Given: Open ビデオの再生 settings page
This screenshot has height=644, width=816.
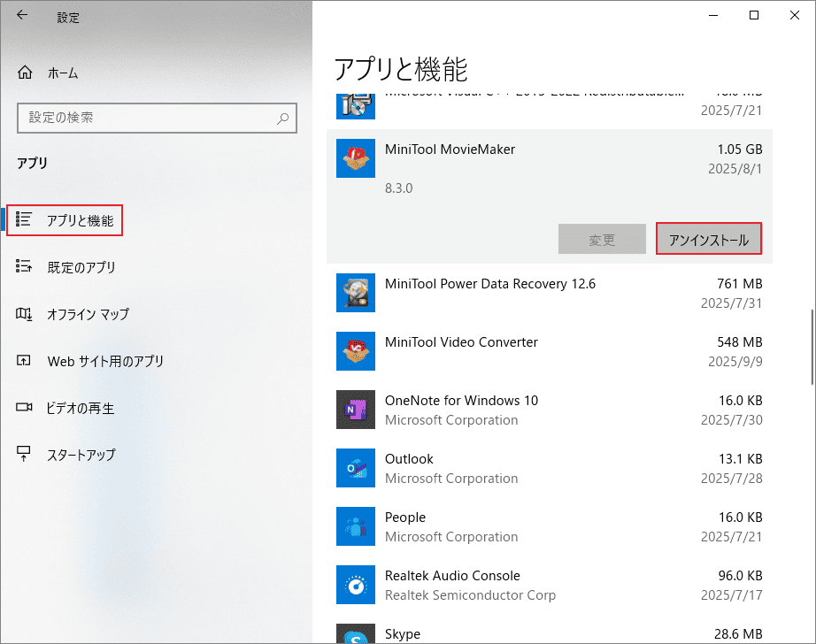Looking at the screenshot, I should click(x=81, y=409).
